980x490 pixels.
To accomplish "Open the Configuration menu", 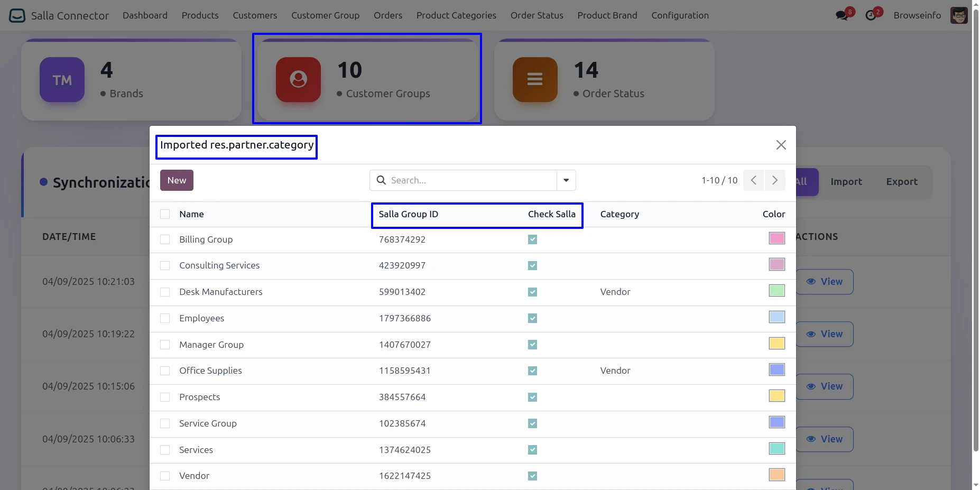I will coord(680,15).
